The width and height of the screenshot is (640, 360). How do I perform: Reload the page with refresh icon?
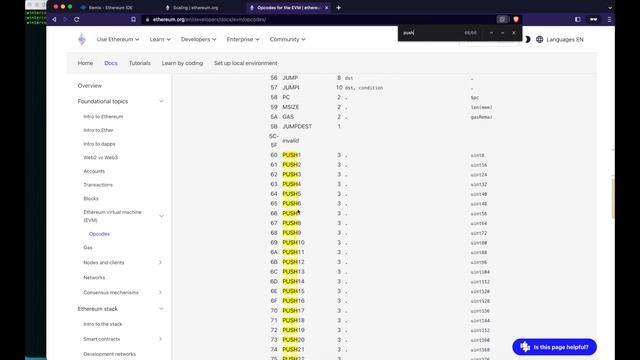click(x=76, y=19)
